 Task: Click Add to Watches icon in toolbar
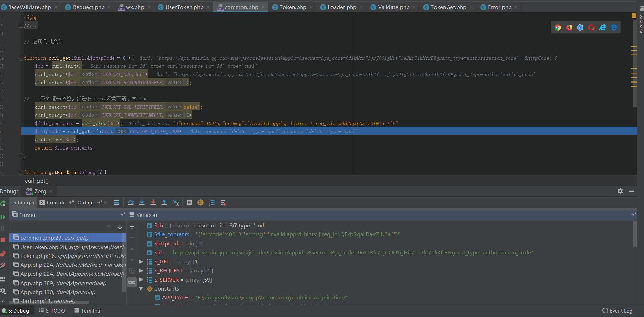click(223, 203)
